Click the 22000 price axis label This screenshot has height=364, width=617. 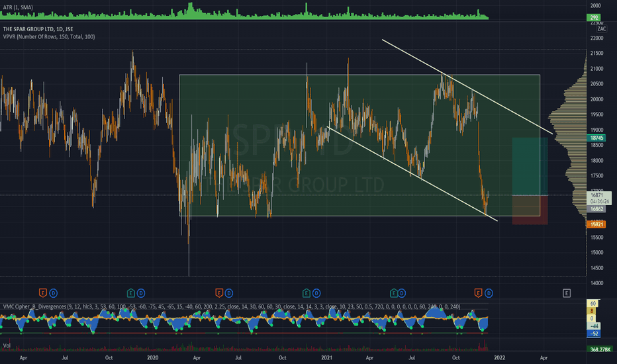coord(596,38)
